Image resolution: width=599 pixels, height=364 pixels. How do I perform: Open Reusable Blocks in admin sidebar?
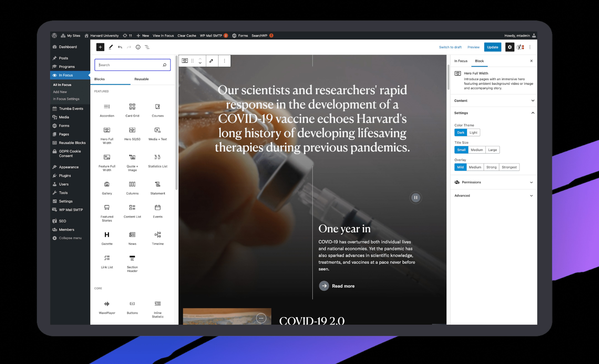pyautogui.click(x=72, y=143)
